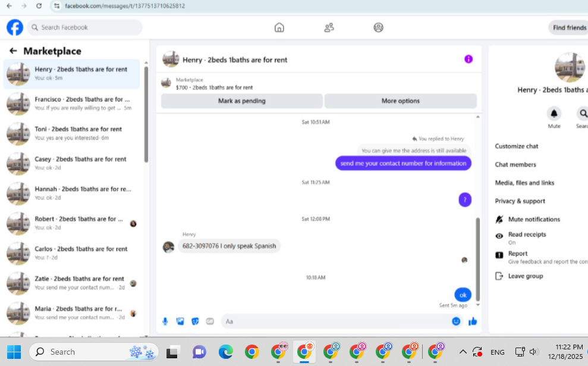
Task: Click the chat scrollbar up arrow
Action: (478, 117)
